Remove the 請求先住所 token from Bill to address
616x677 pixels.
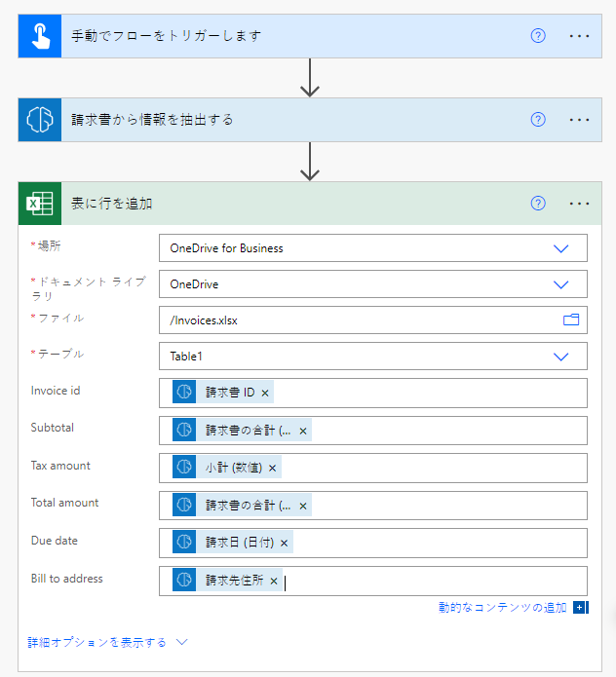coord(274,582)
